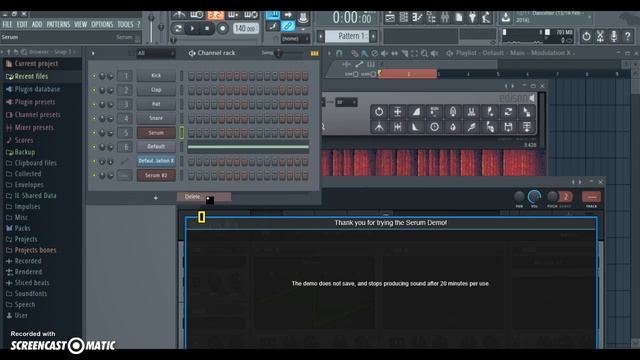Toggle mute LED on the Clap channel
Viewport: 640px width, 360px height.
tap(94, 90)
